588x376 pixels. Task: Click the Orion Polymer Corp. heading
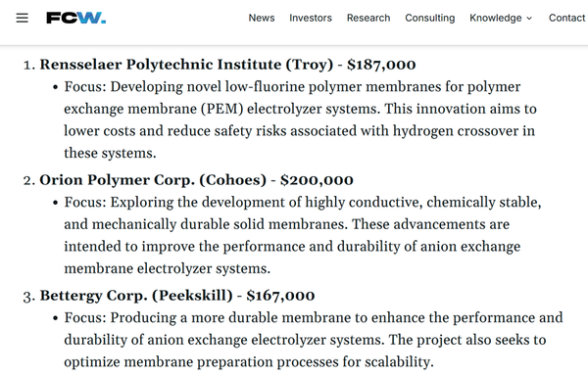click(x=196, y=180)
